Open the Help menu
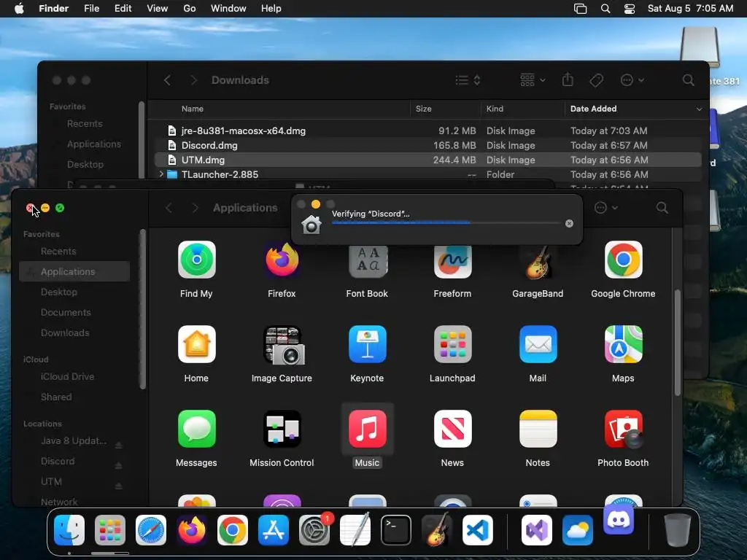 271,9
